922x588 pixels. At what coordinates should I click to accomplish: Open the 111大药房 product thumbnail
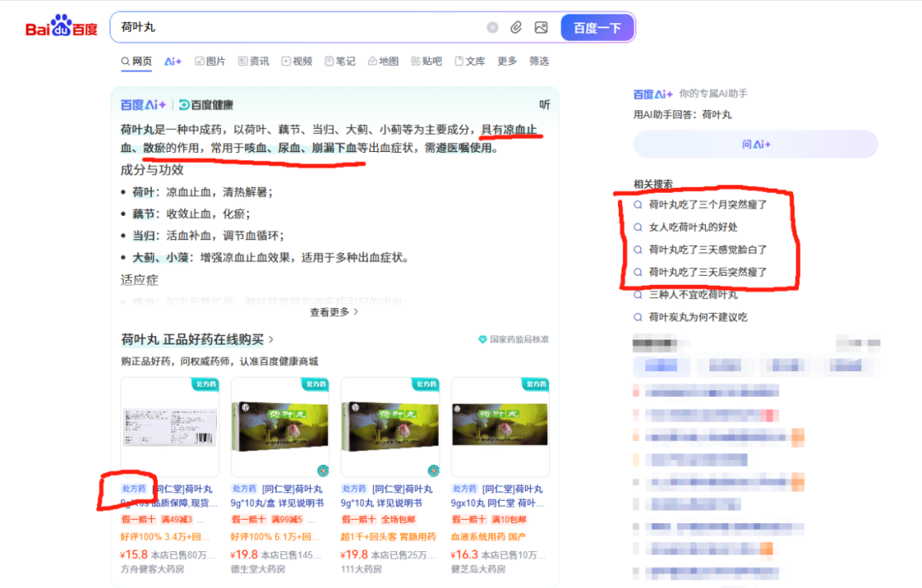[x=390, y=427]
